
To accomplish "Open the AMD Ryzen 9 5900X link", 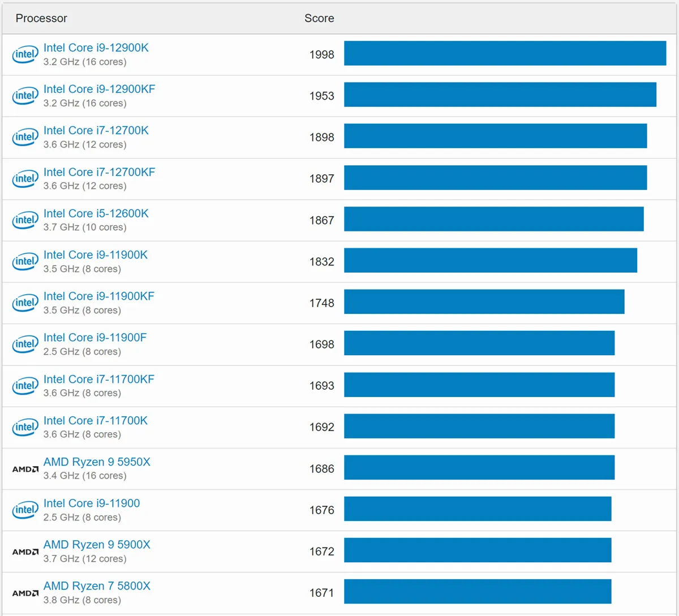I will pos(97,545).
